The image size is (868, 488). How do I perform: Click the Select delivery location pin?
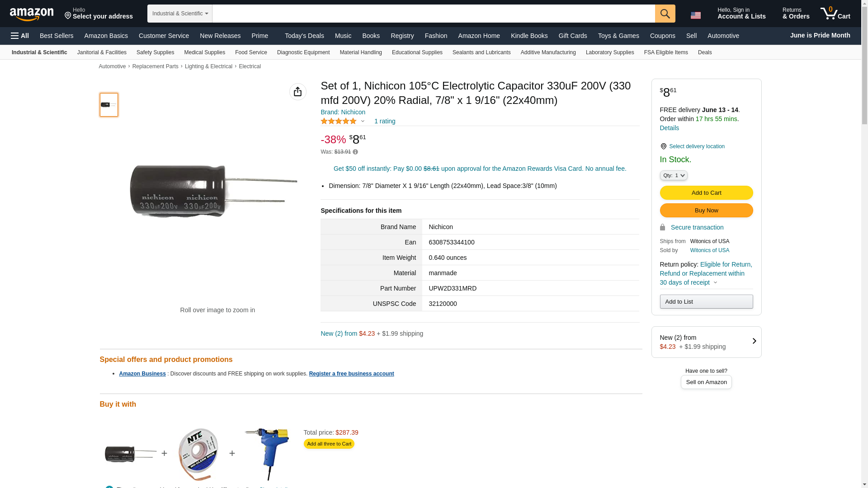[663, 146]
